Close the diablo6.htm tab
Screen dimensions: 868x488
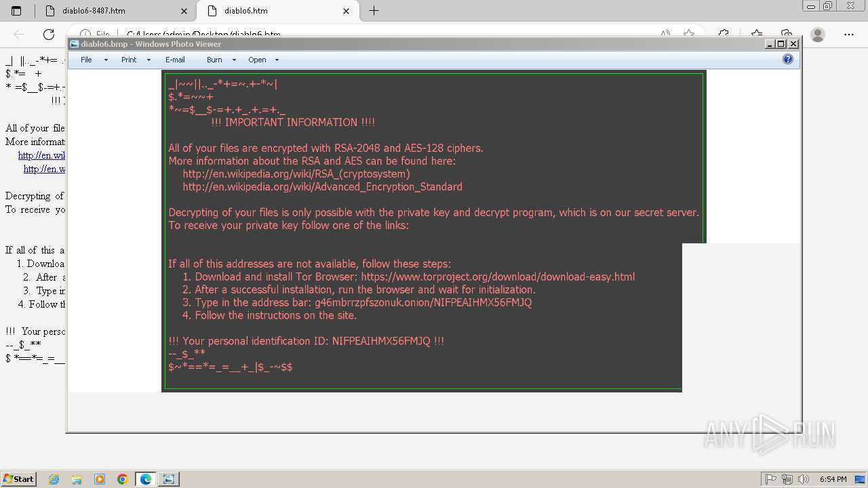[347, 11]
